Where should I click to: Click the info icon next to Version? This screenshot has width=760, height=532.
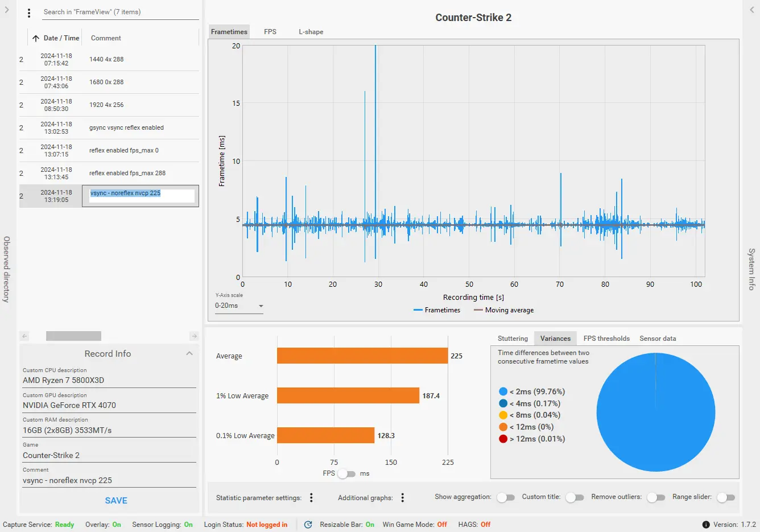706,525
